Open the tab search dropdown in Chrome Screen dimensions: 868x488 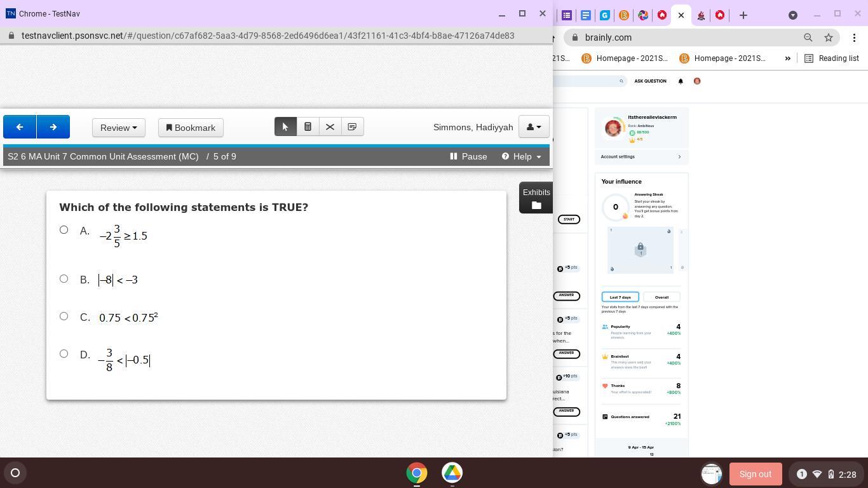pos(792,15)
